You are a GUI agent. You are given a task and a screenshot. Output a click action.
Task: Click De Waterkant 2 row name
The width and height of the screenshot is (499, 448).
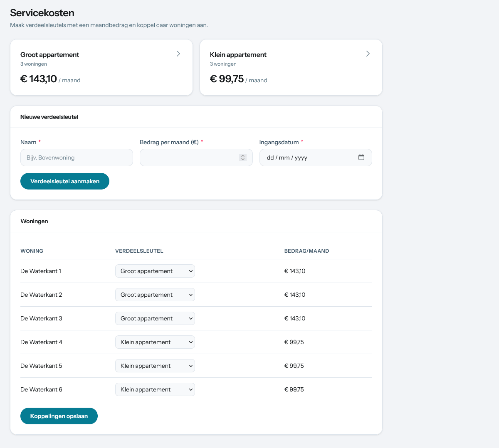41,295
